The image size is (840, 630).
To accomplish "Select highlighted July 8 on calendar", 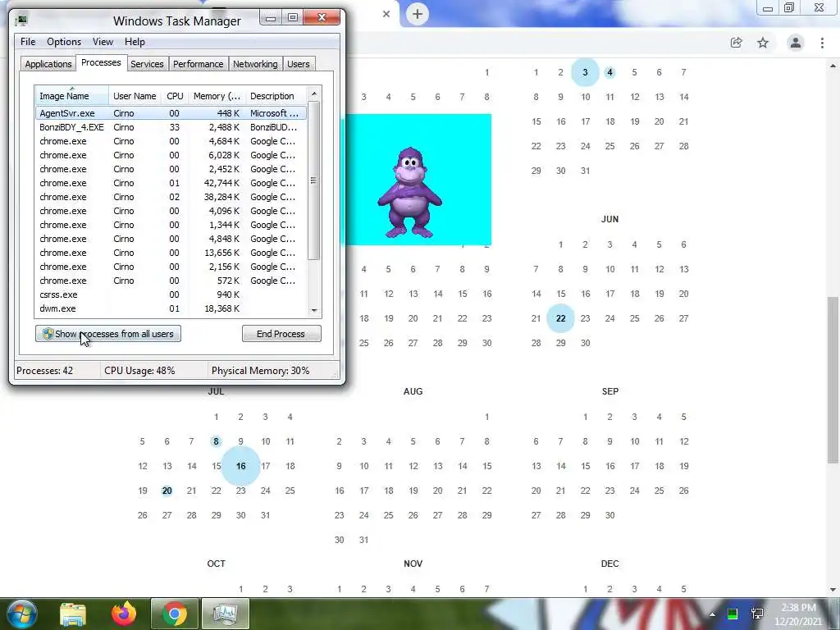I will [216, 441].
